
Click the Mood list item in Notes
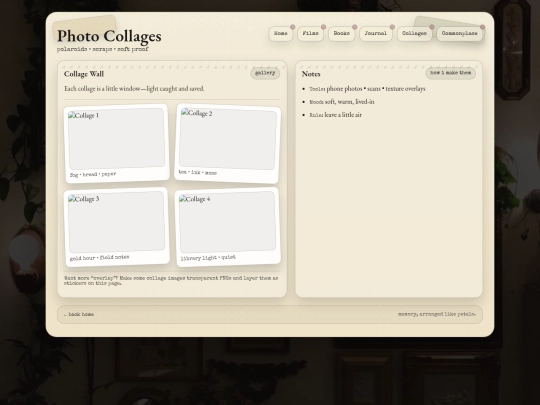click(x=342, y=102)
